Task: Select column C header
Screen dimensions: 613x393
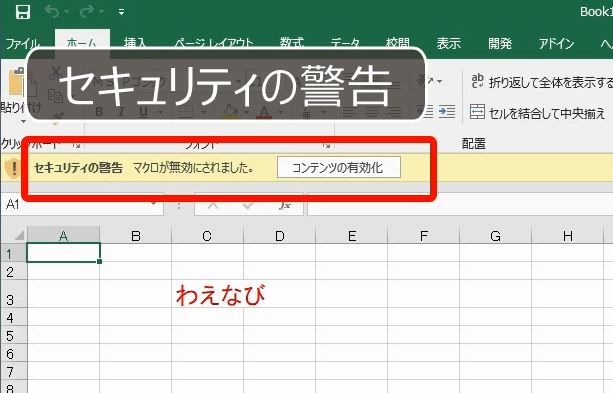Action: (x=207, y=236)
